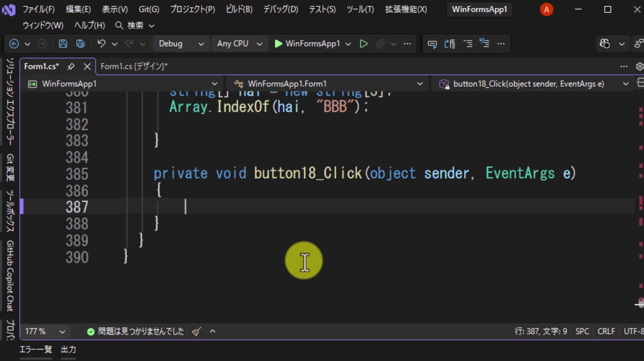Screen dimensions: 644x361
Task: Click the CRLF line ending indicator
Action: tap(606, 331)
